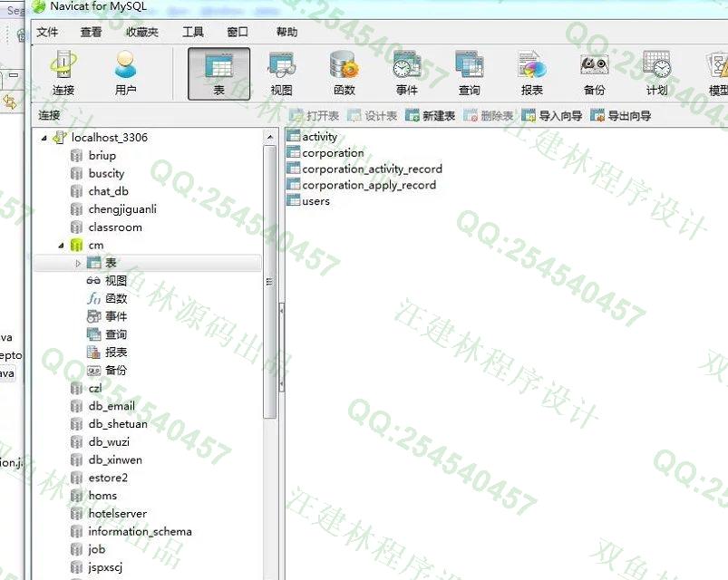
Task: Open 查询 query from toolbar
Action: [470, 73]
